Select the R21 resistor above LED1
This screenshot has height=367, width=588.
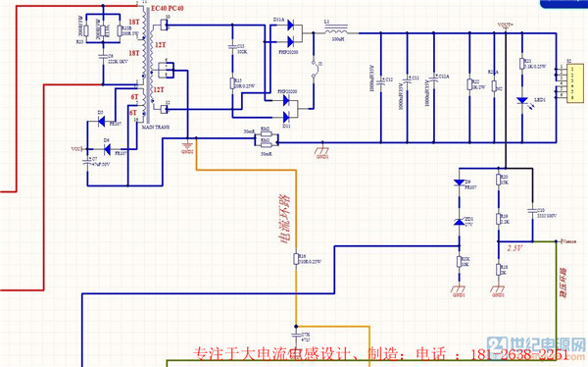coord(521,64)
